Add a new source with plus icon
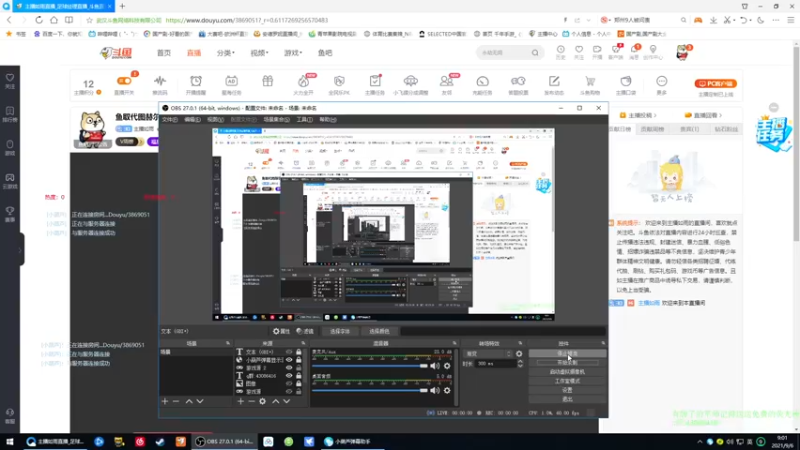Image resolution: width=800 pixels, height=450 pixels. point(240,402)
